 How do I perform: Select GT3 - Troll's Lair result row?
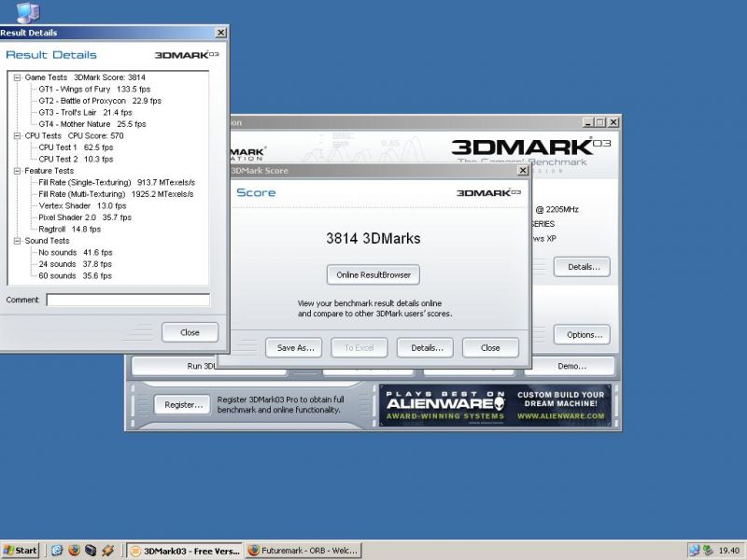85,112
